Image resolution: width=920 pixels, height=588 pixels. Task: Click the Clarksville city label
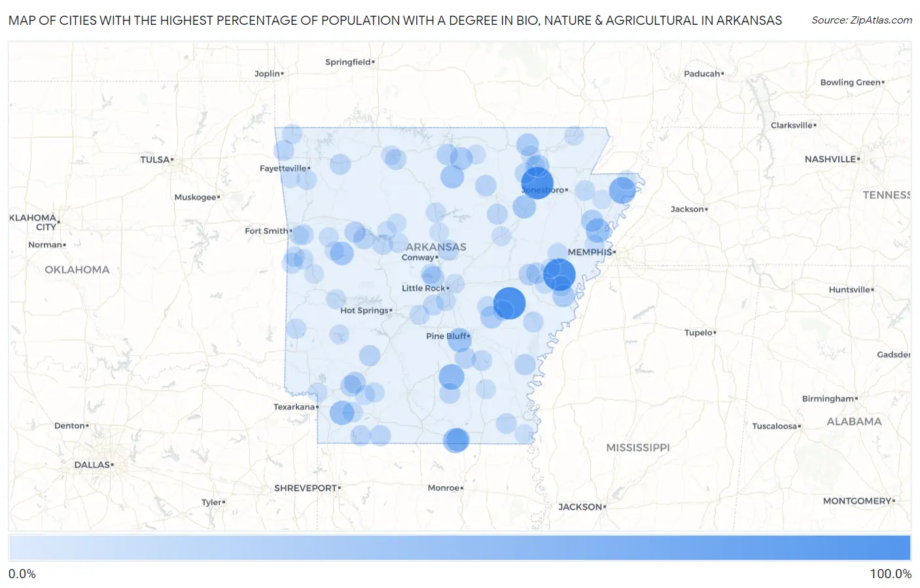point(792,126)
